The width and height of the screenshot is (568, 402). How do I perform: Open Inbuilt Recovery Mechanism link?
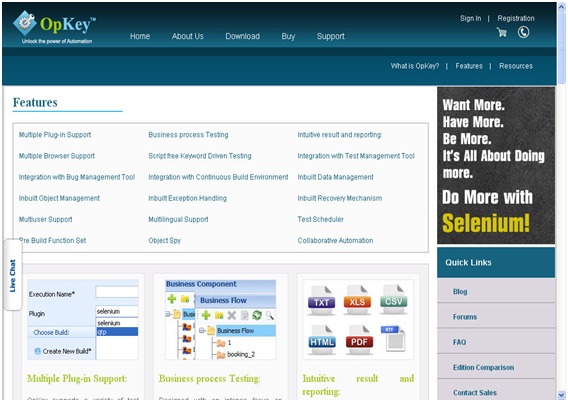(x=339, y=198)
